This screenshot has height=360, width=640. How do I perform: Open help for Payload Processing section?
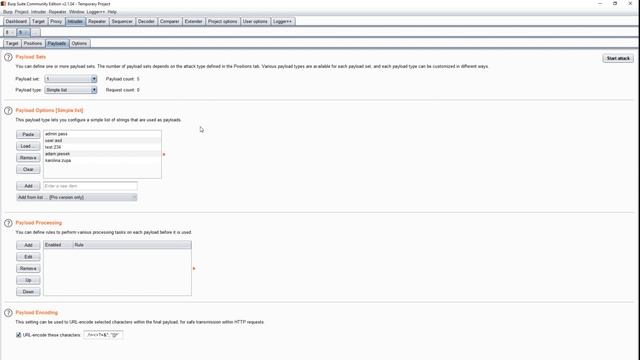8,223
